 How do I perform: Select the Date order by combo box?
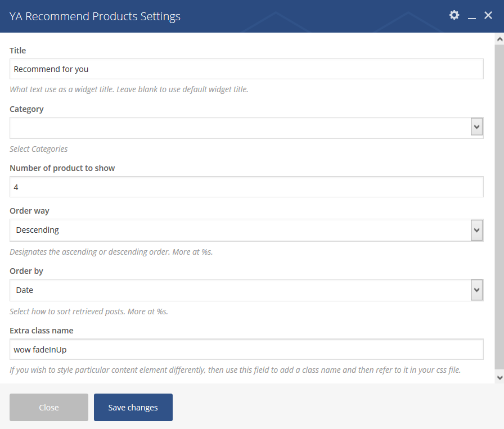(246, 290)
